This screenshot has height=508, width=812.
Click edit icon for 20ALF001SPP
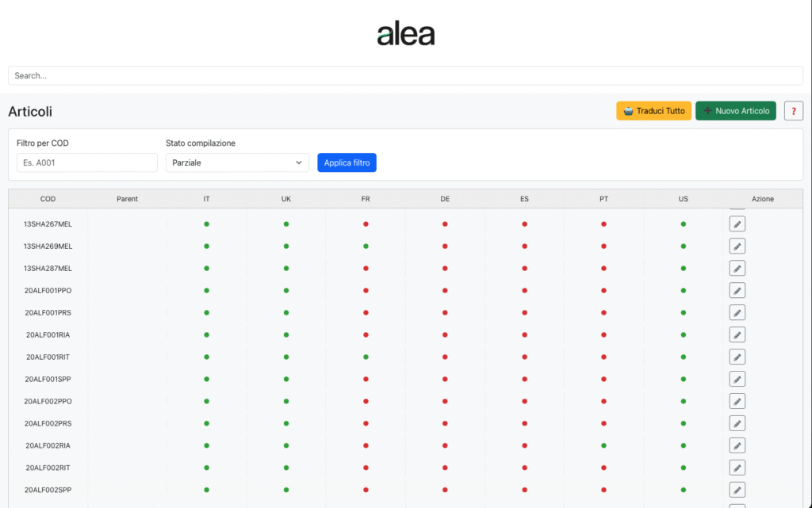click(737, 380)
